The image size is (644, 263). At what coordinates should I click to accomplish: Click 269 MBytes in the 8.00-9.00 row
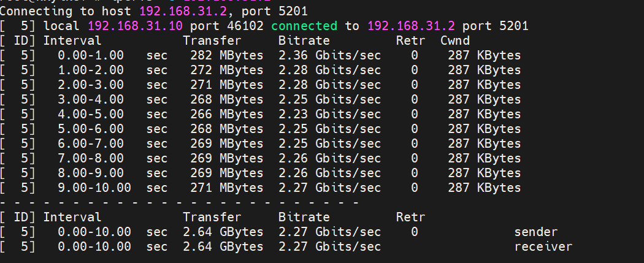tap(227, 173)
